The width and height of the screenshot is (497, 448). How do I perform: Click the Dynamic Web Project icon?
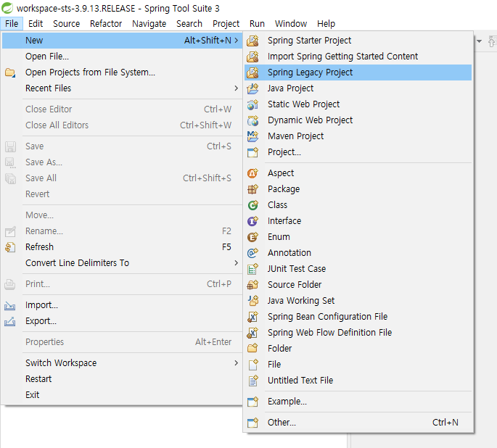click(x=252, y=120)
